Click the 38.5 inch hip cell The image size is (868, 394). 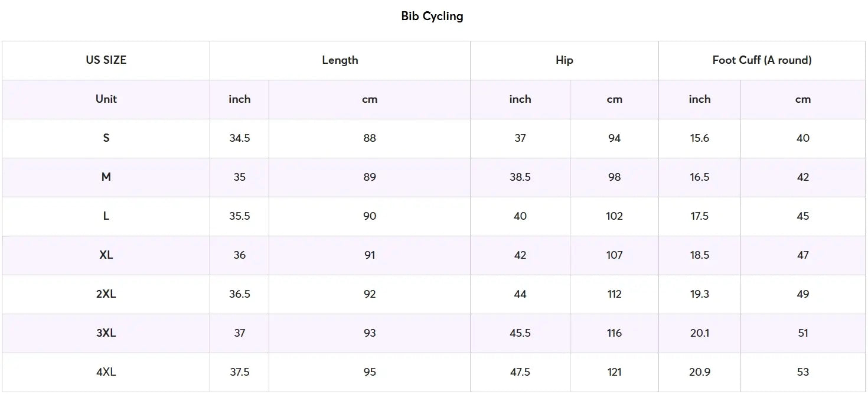coord(520,177)
